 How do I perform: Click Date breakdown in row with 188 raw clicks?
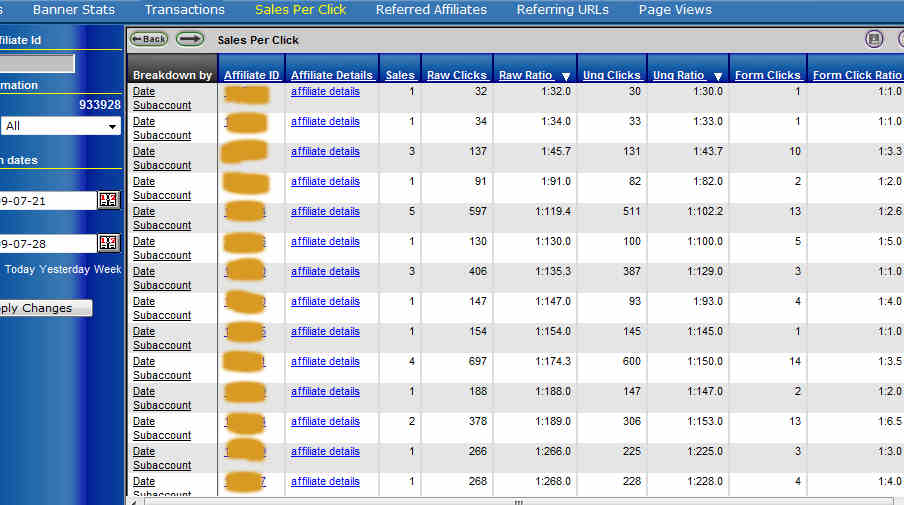pos(144,391)
